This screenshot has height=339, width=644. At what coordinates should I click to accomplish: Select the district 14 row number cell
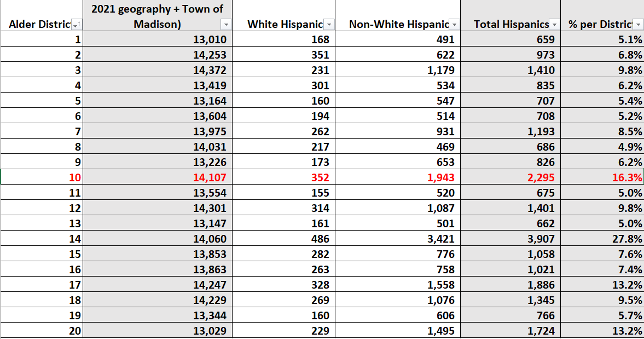[x=42, y=239]
